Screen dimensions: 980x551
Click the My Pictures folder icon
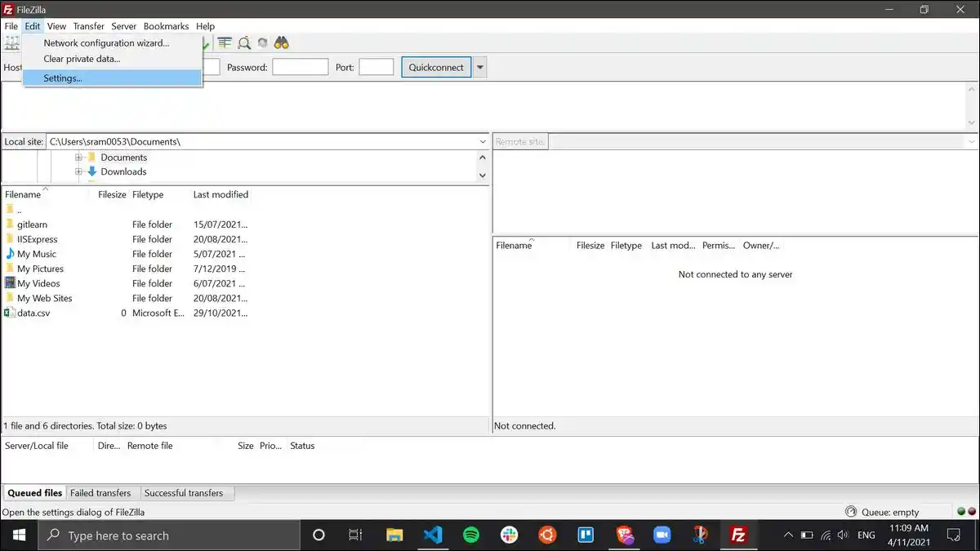10,269
